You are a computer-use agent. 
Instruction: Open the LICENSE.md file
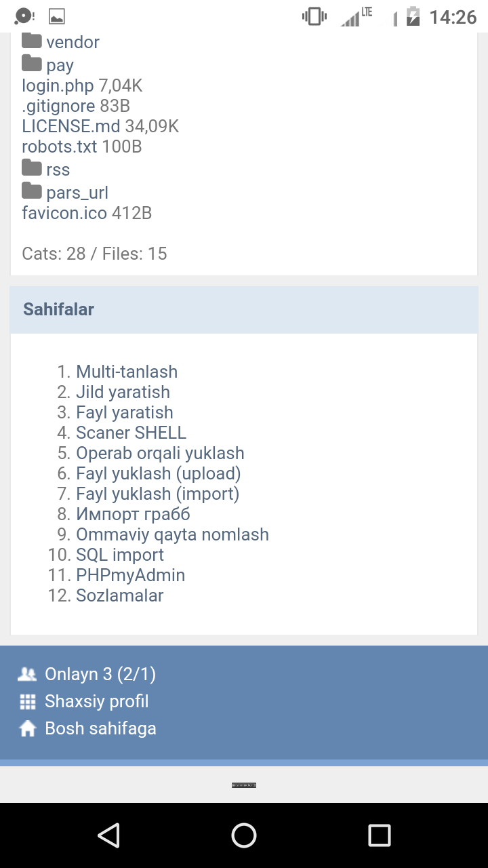pyautogui.click(x=71, y=126)
